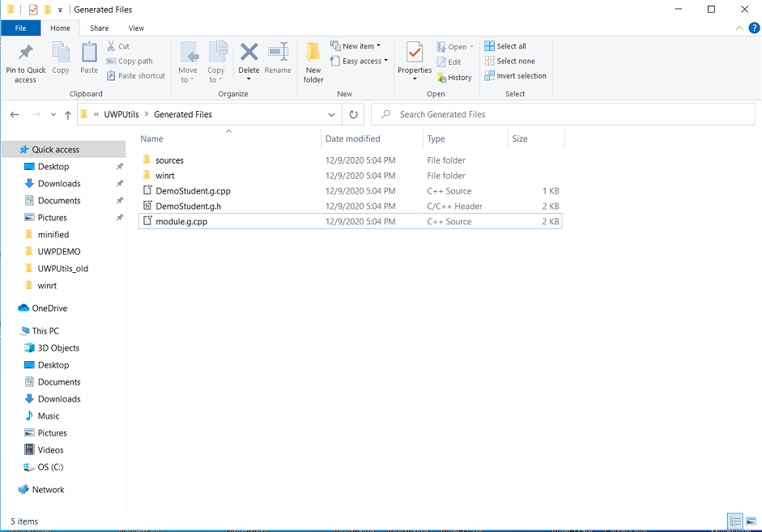Screen dimensions: 762x532
Task: Open the New item dropdown
Action: point(355,46)
